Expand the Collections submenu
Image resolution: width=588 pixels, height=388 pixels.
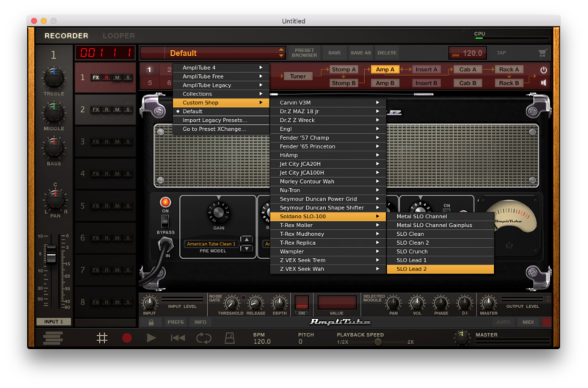[x=222, y=94]
